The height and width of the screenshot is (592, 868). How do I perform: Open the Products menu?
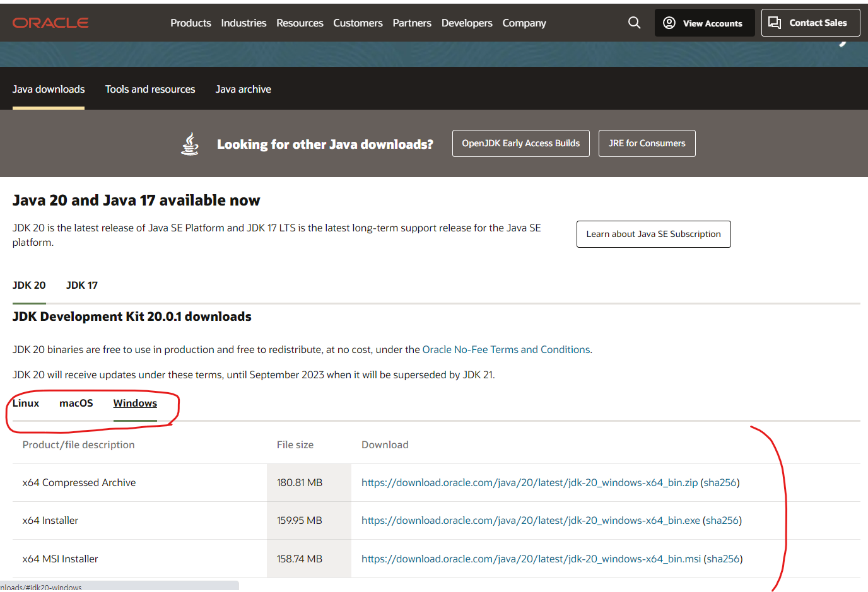click(x=191, y=23)
